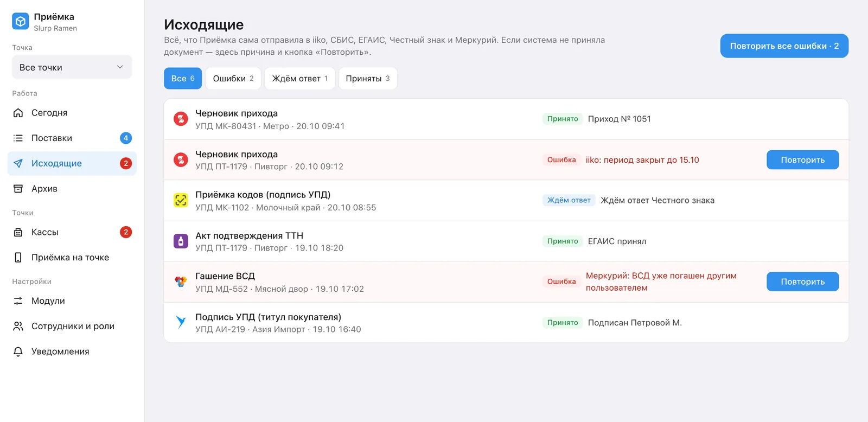Click the Приёмка app logo icon

pos(21,21)
